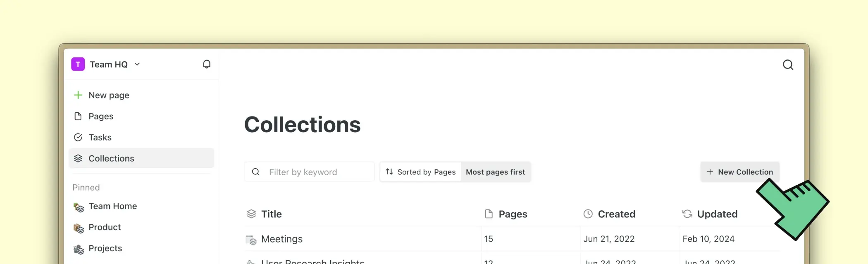
Task: Click the plus icon beside New page
Action: (78, 95)
